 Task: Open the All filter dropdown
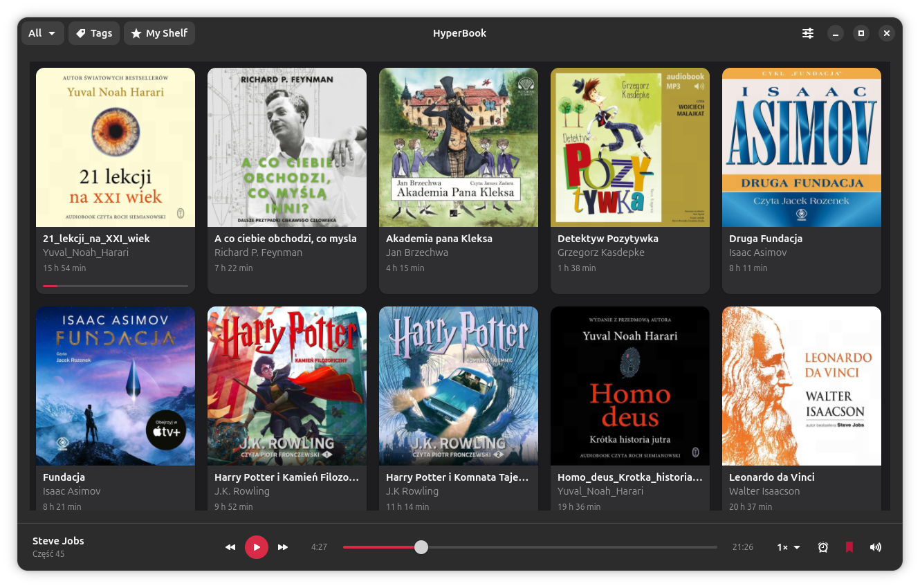(43, 33)
